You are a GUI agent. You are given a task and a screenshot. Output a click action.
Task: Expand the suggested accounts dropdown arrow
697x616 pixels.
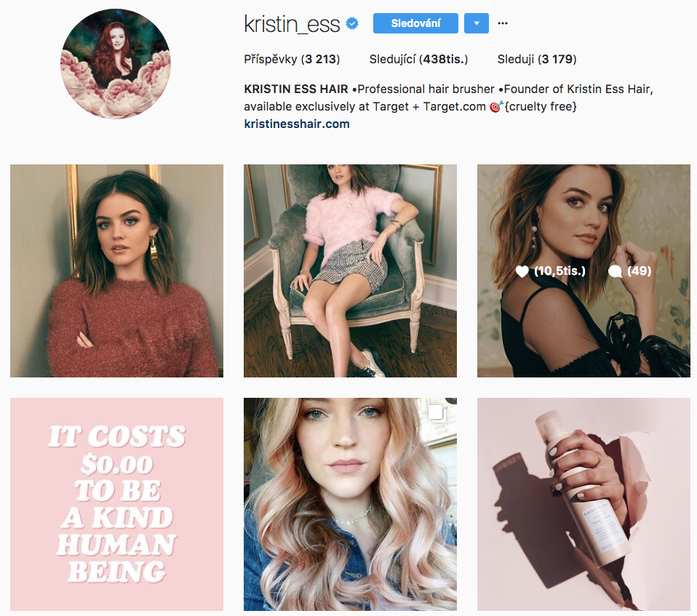pyautogui.click(x=477, y=23)
